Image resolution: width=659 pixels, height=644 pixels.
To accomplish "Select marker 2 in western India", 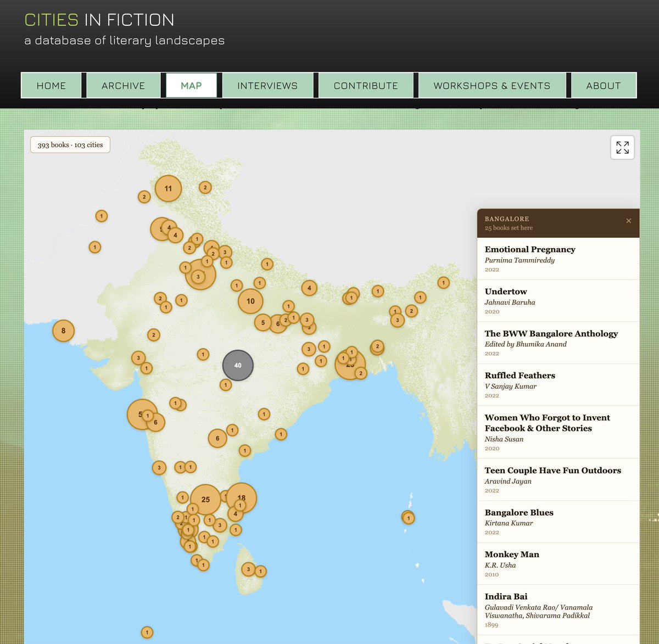I will pyautogui.click(x=153, y=334).
